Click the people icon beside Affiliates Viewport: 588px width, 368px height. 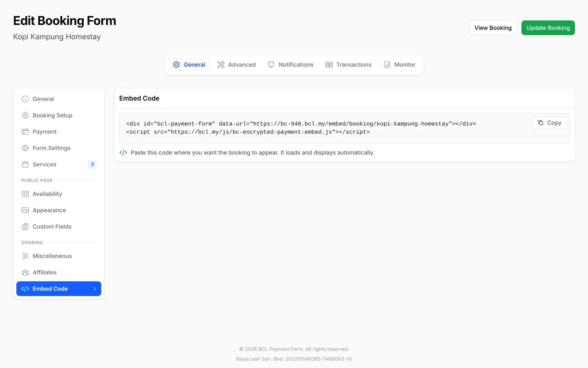point(25,272)
